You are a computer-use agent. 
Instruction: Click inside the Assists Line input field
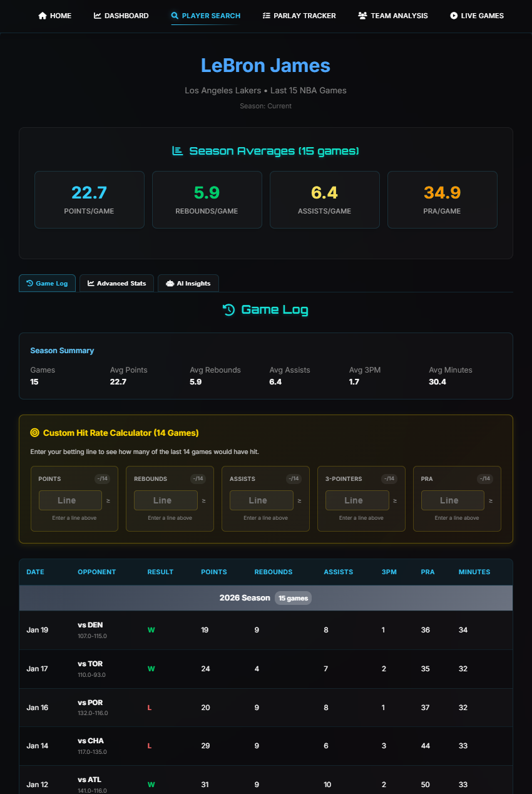click(261, 500)
